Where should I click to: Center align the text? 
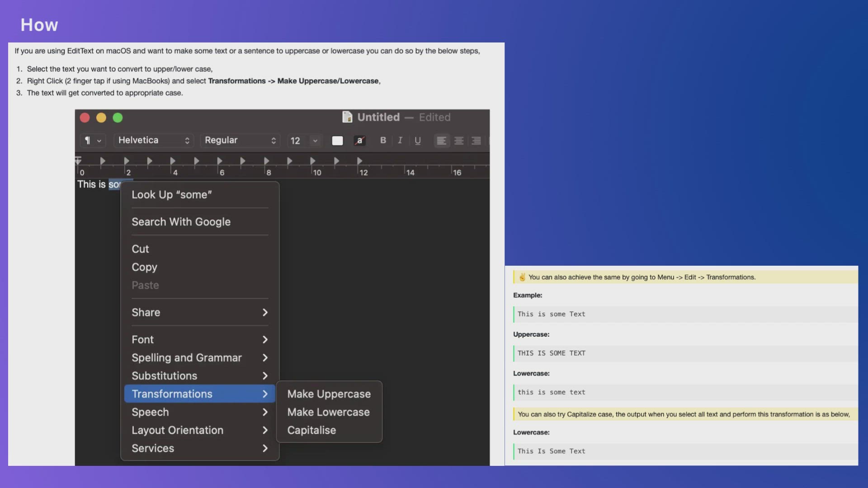459,141
